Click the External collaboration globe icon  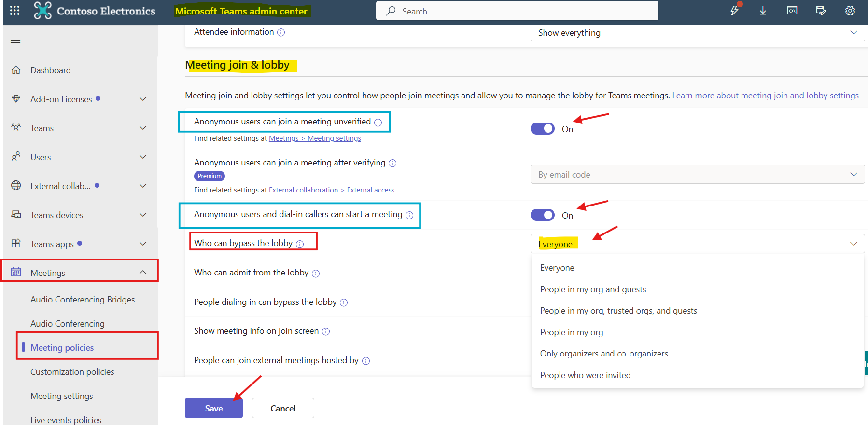click(16, 186)
